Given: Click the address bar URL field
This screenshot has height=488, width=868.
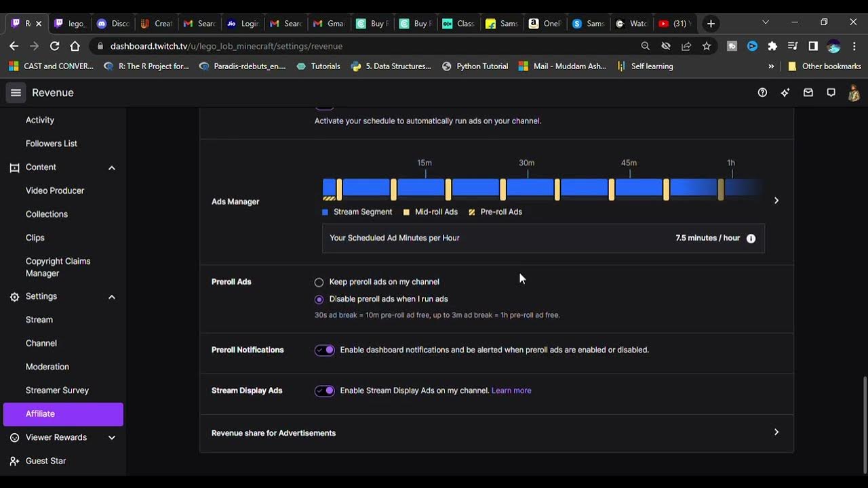Looking at the screenshot, I should [x=366, y=46].
